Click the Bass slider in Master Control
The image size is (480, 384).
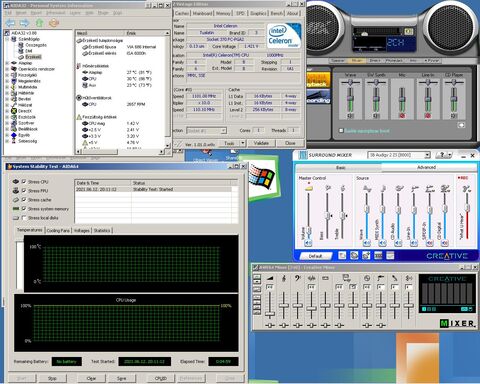[328, 216]
